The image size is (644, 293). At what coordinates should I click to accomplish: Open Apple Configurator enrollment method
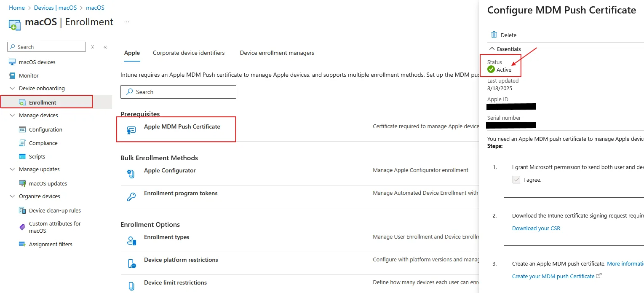(170, 170)
